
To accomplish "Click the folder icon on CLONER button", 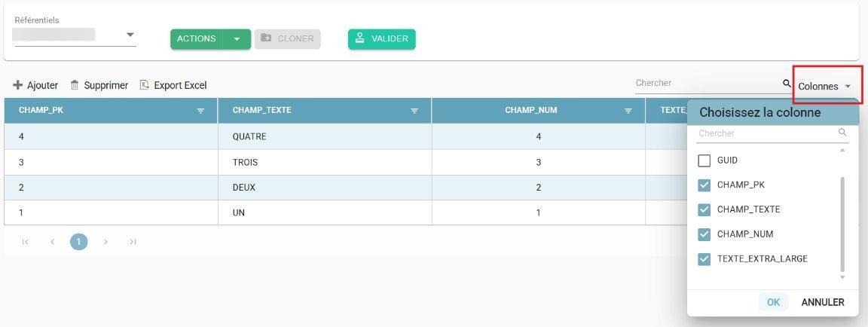I will (x=266, y=38).
